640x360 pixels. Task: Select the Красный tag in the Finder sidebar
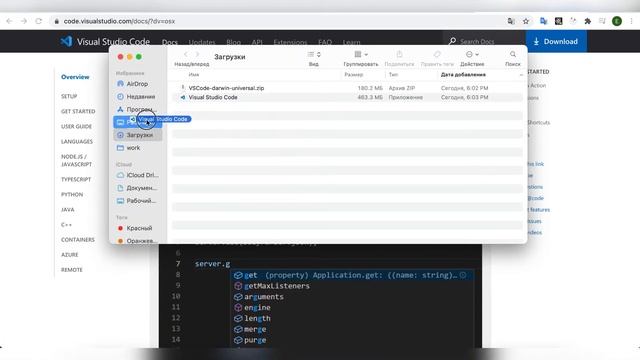pos(138,228)
